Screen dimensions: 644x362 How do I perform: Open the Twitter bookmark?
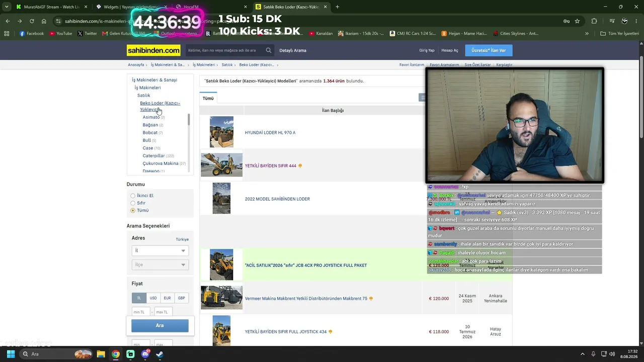[x=87, y=34]
